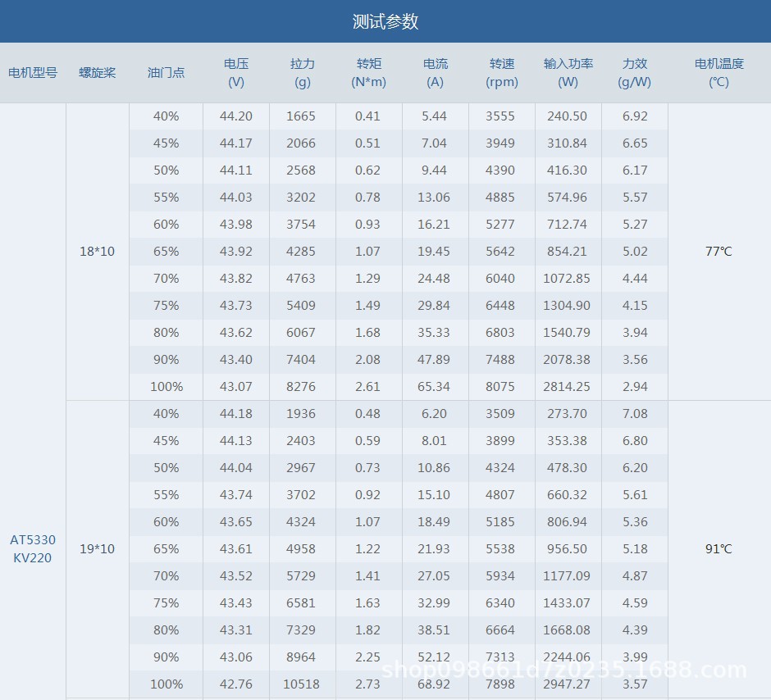Select voltage value 44.18
This screenshot has width=771, height=700.
point(236,414)
